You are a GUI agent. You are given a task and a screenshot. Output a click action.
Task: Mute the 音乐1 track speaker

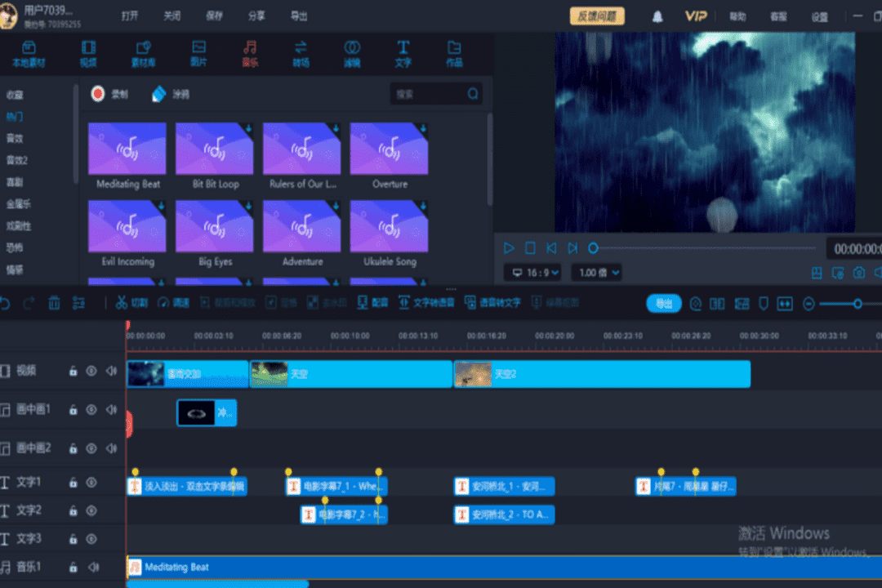tap(93, 567)
